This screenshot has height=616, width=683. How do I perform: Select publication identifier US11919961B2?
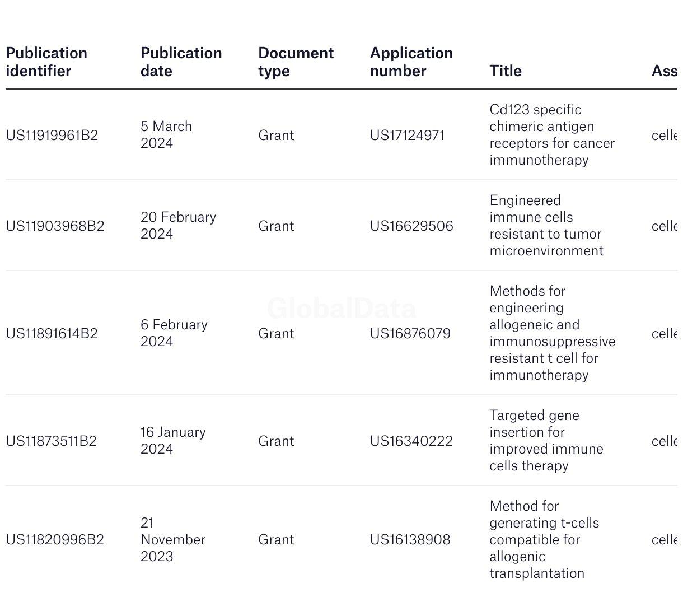[x=52, y=136]
